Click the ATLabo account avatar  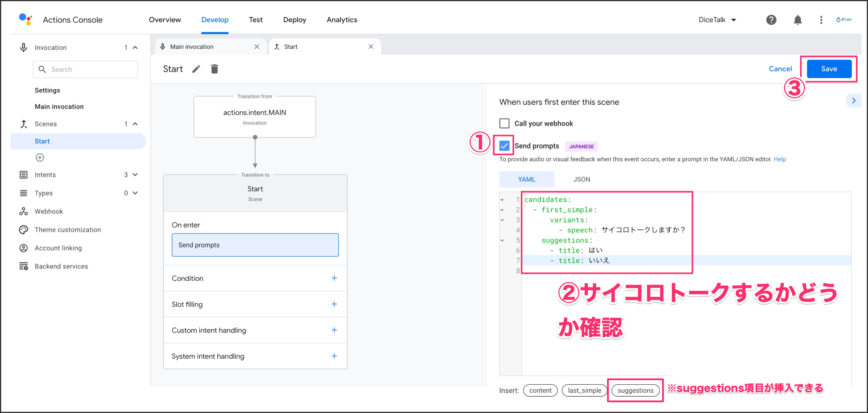click(843, 19)
